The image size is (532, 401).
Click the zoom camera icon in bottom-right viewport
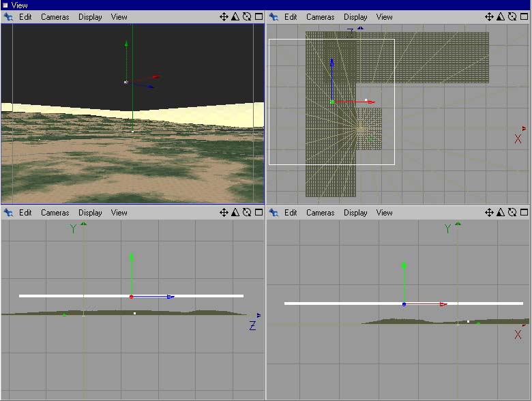pyautogui.click(x=501, y=213)
